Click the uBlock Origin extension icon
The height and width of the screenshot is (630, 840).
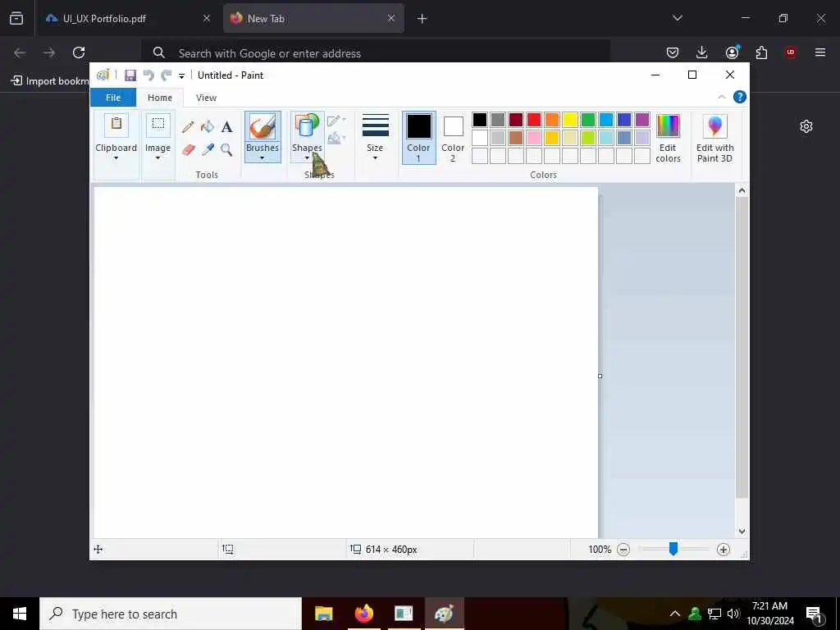791,52
